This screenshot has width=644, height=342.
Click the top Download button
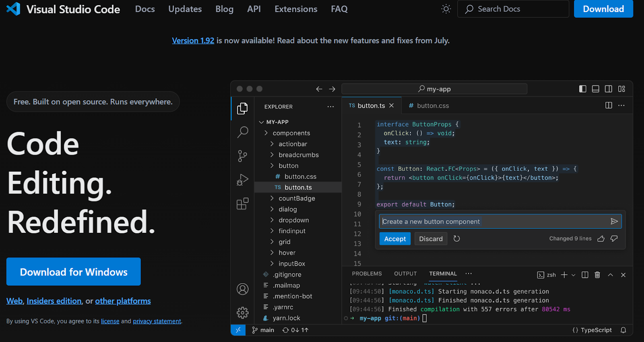click(x=603, y=9)
